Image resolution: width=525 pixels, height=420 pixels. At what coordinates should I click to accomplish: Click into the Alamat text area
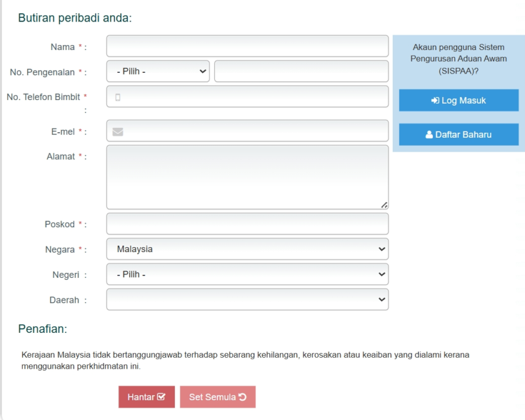tap(247, 177)
